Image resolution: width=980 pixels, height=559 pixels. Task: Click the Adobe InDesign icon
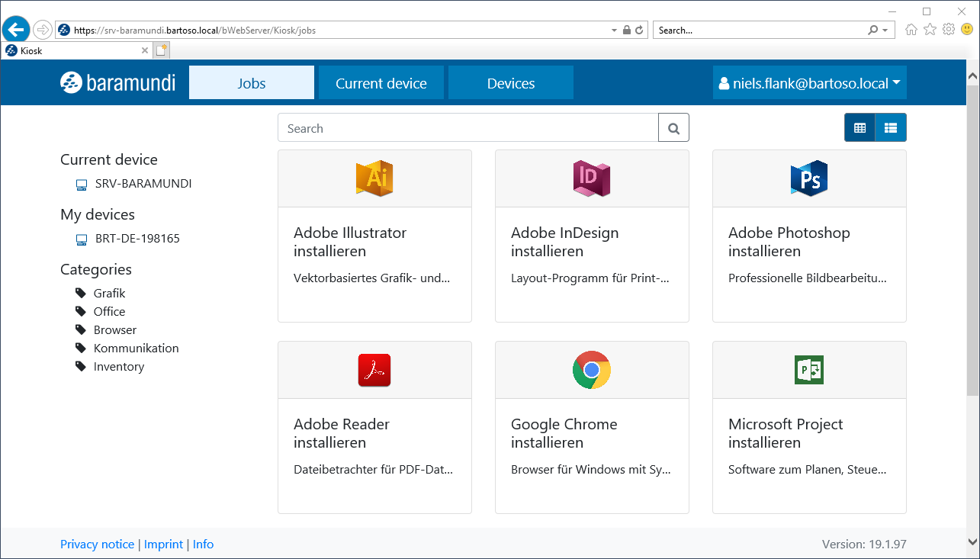point(592,178)
